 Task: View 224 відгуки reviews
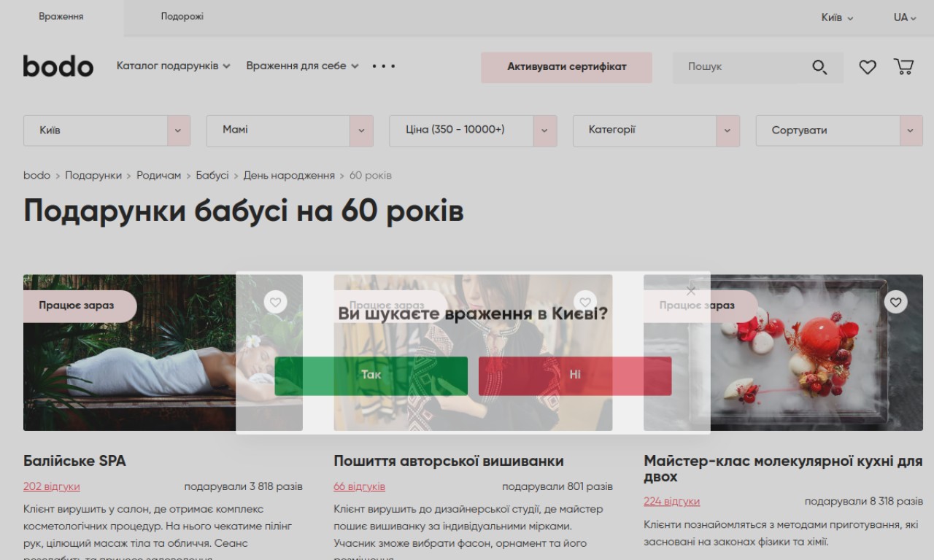[671, 502]
